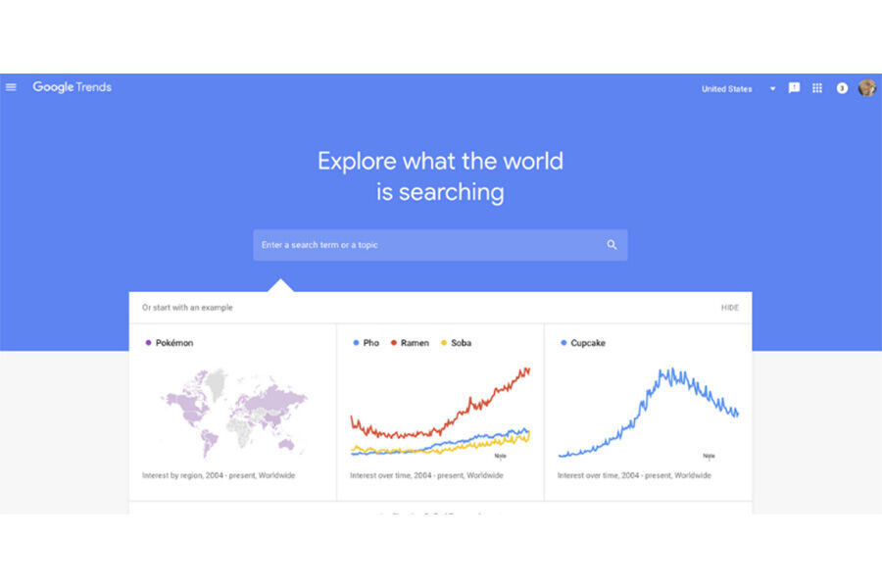The height and width of the screenshot is (588, 882).
Task: Open the United States region dropdown
Action: (726, 88)
